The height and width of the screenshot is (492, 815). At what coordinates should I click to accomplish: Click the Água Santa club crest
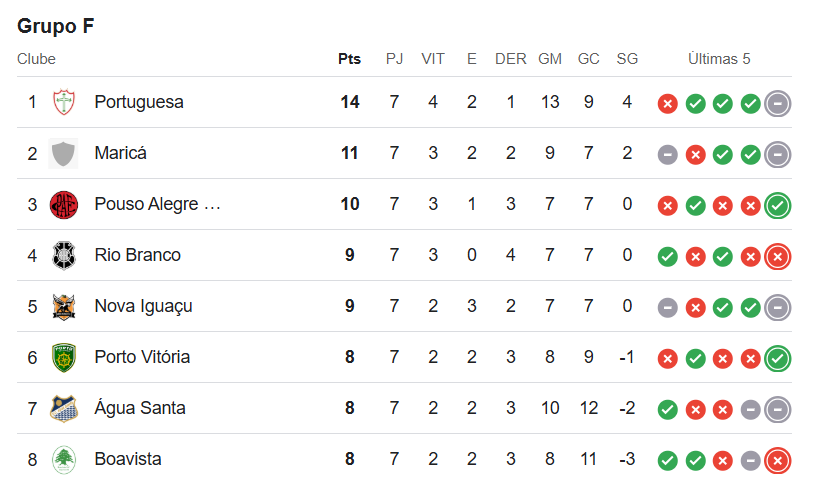(x=63, y=408)
